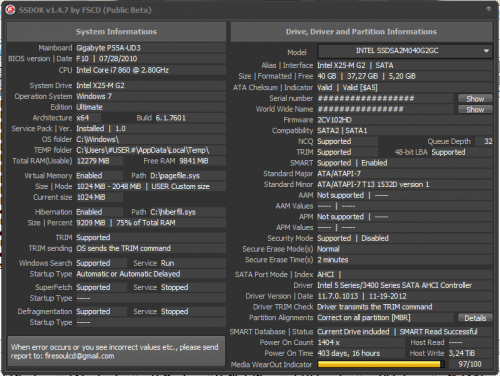Click the Power On Count value 1404 x
This screenshot has height=376, width=500.
tap(329, 342)
